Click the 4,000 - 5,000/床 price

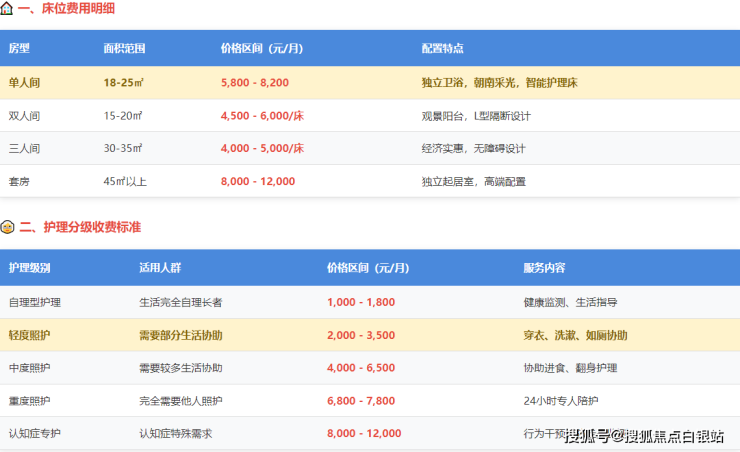tap(262, 148)
